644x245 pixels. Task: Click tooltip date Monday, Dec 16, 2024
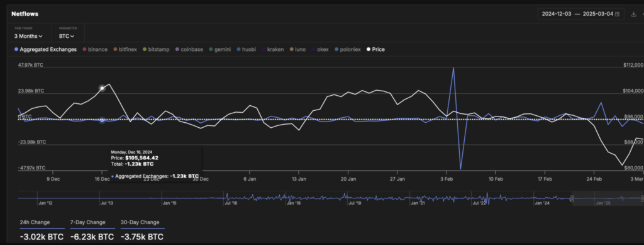131,152
